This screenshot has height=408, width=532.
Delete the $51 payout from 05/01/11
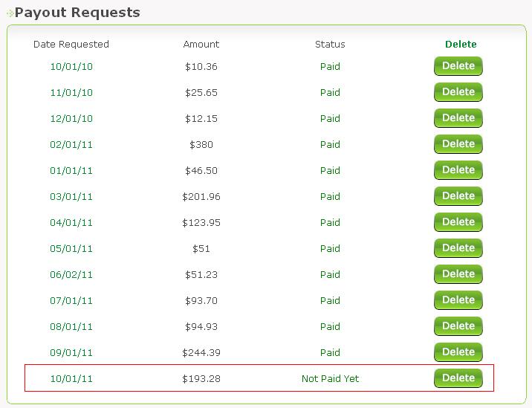pos(458,248)
